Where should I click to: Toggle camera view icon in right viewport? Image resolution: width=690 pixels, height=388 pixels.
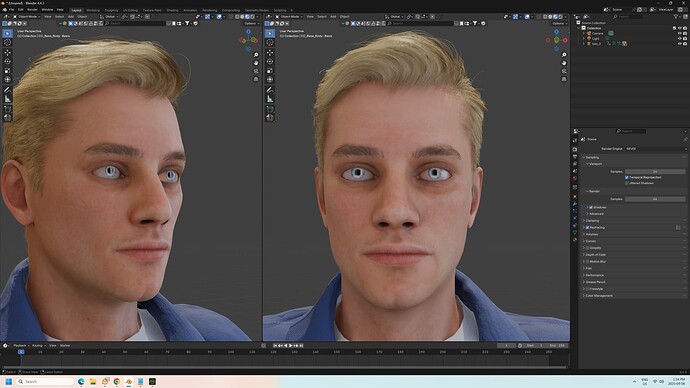pyautogui.click(x=564, y=71)
